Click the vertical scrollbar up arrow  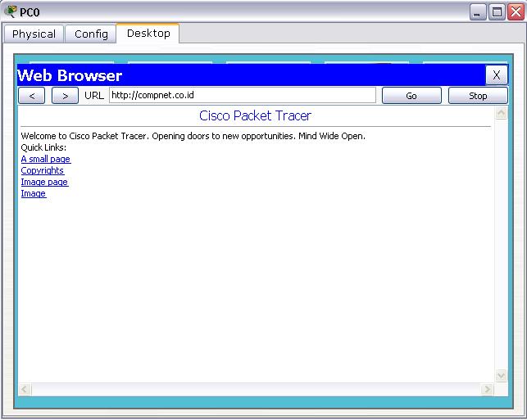coord(501,113)
